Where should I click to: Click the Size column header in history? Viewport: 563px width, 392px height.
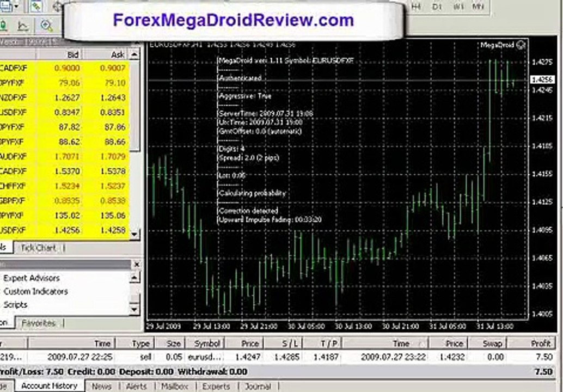pyautogui.click(x=170, y=344)
